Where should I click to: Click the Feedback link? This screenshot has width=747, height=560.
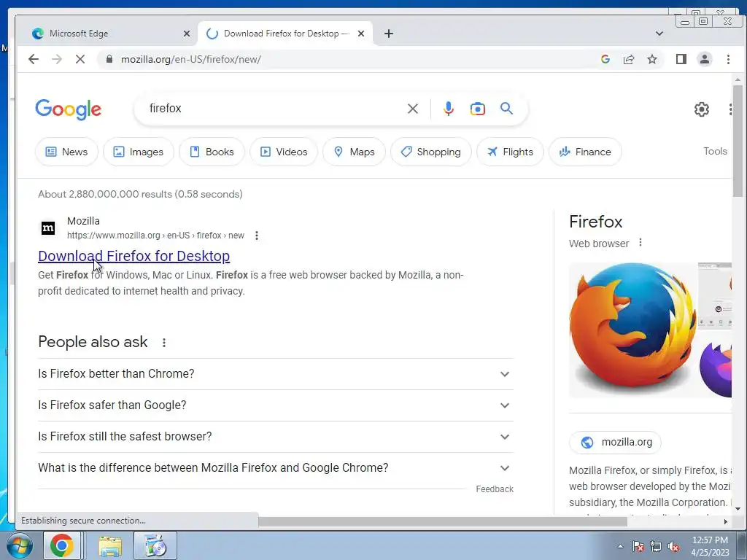pos(495,489)
